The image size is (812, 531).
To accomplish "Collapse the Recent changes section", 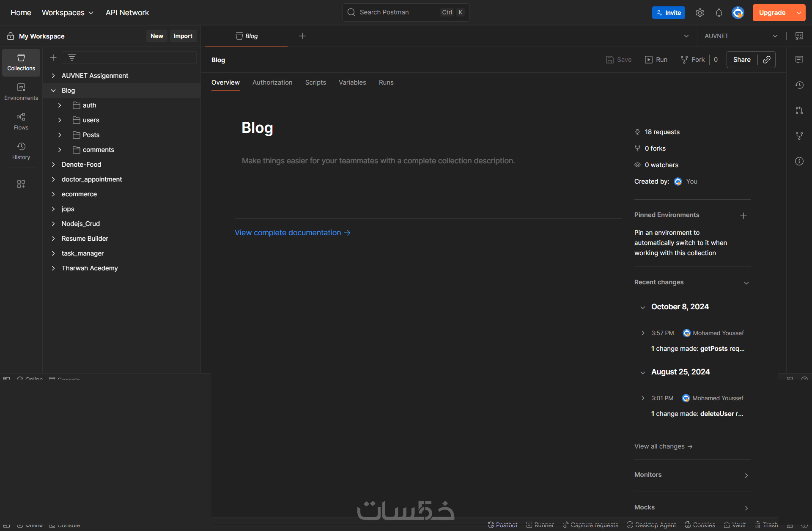I will [x=746, y=283].
